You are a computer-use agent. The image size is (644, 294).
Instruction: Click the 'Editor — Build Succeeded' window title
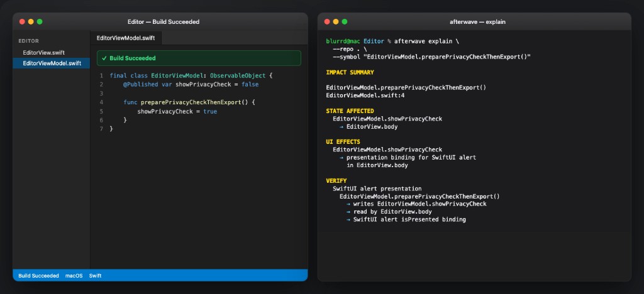[164, 22]
